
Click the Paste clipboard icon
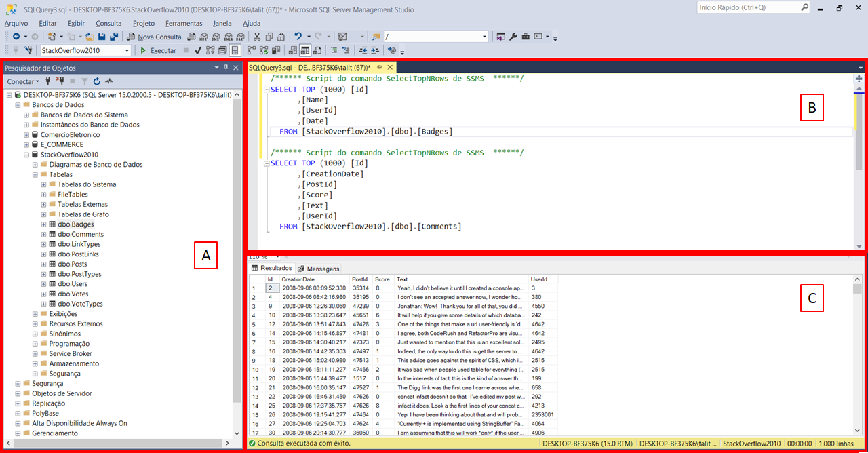click(281, 37)
